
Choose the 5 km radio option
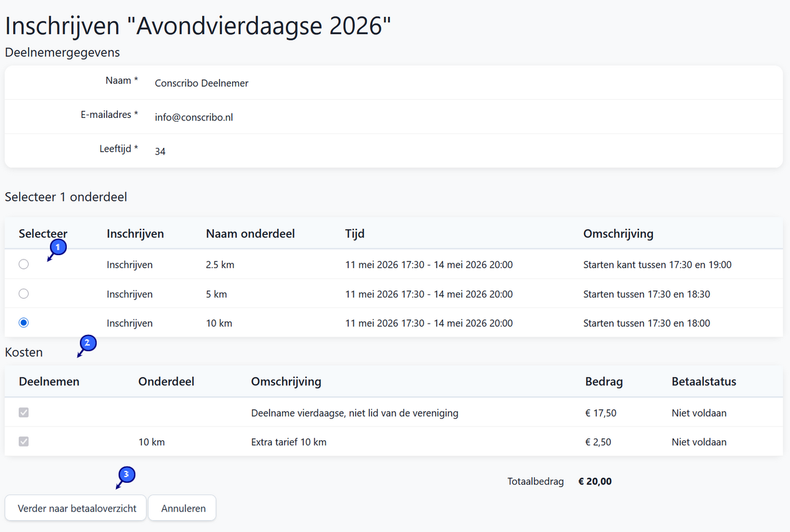coord(24,294)
